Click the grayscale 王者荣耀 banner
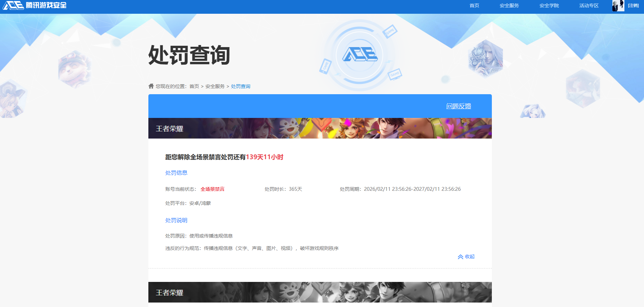The width and height of the screenshot is (644, 307). tap(320, 292)
